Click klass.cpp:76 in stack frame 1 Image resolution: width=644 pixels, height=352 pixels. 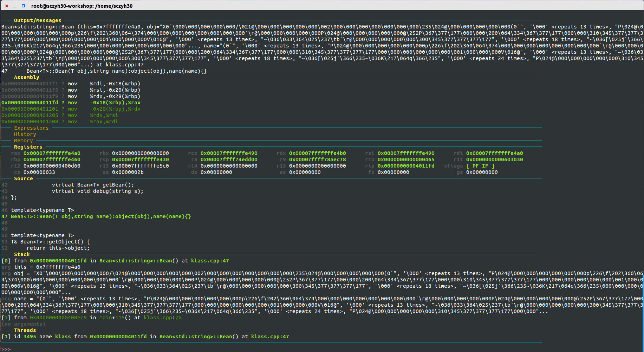click(163, 318)
